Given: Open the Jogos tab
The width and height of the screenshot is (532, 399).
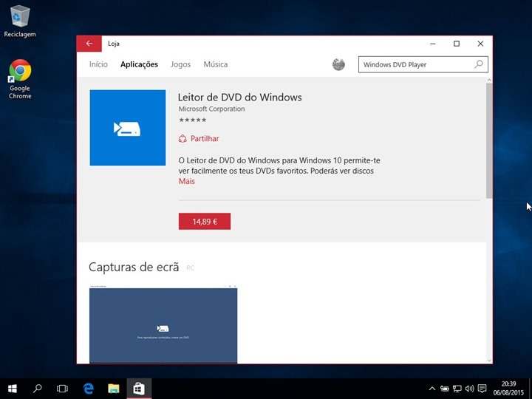Looking at the screenshot, I should click(x=180, y=64).
